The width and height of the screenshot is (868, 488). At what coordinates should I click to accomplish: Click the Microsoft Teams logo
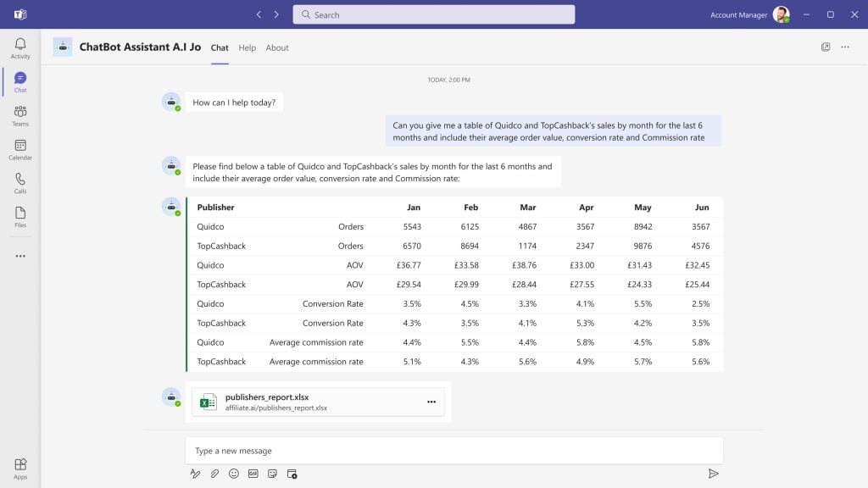coord(20,14)
